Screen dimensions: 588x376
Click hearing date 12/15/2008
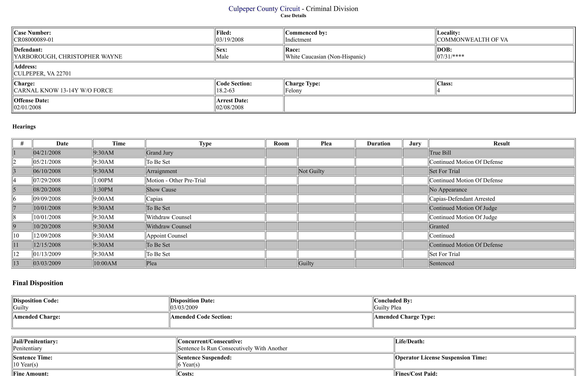[47, 245]
